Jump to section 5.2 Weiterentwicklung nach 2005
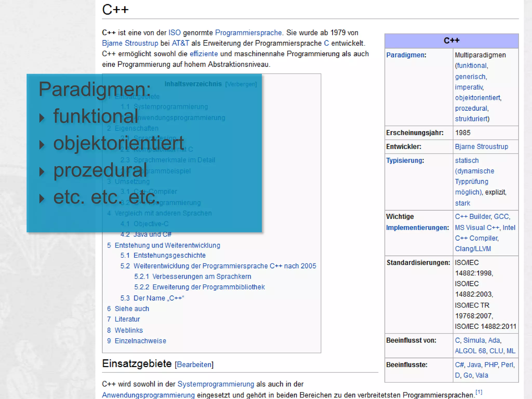Screen dimensions: 532x399 pyautogui.click(x=218, y=266)
